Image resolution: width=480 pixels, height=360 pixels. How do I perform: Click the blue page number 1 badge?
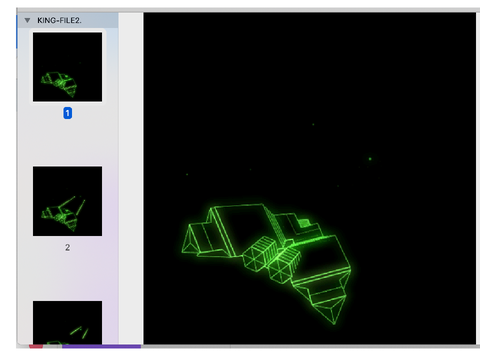[68, 113]
